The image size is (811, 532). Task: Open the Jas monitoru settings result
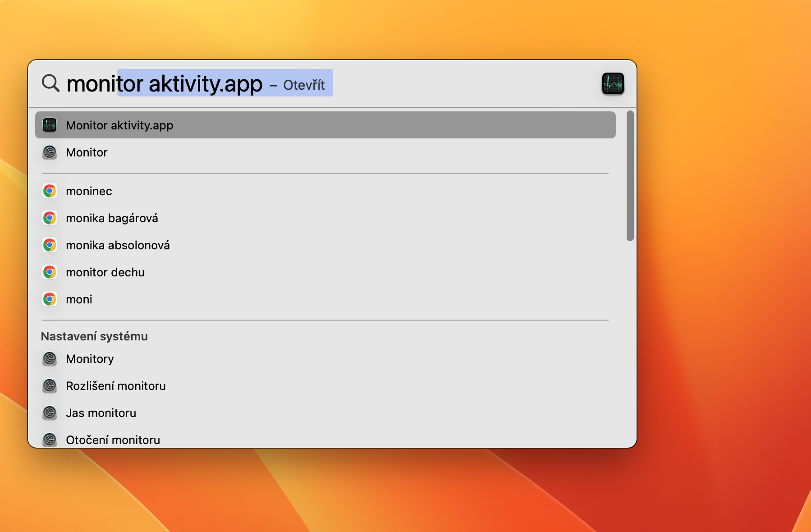point(325,413)
